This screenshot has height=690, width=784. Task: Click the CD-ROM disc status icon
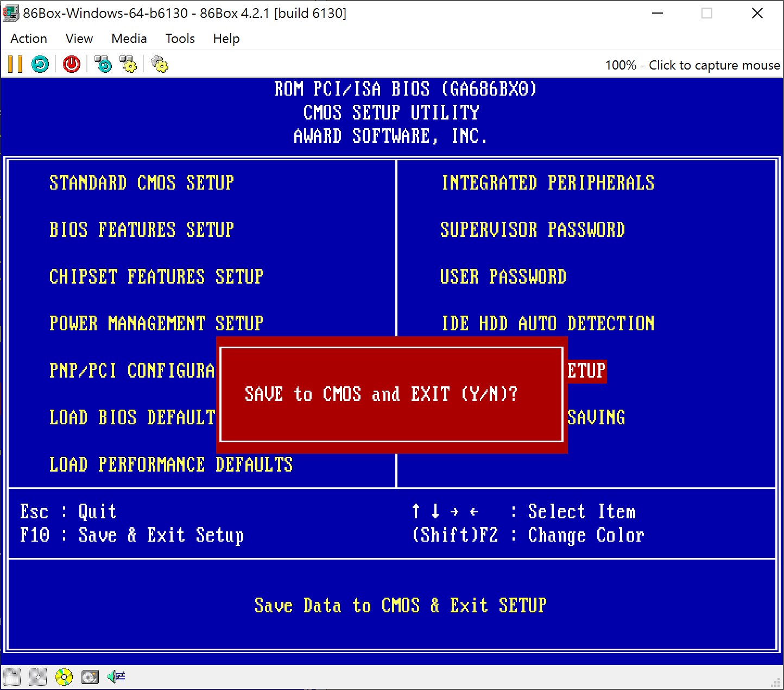pyautogui.click(x=64, y=677)
